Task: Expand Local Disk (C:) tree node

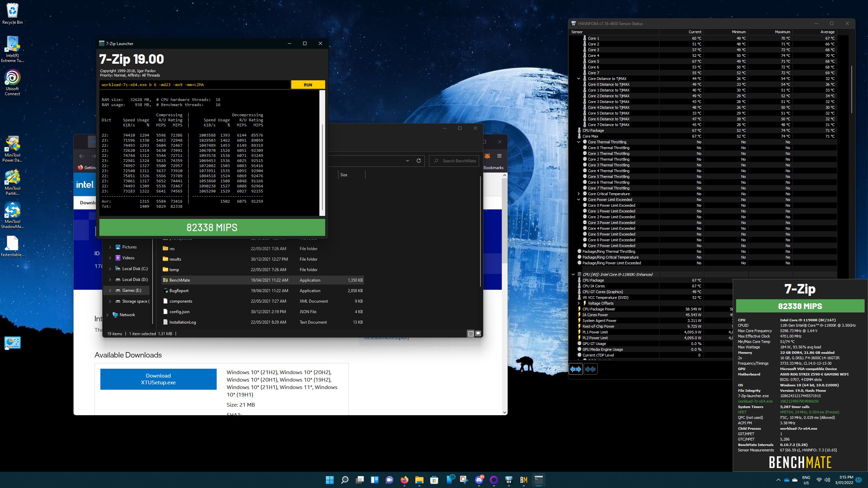Action: tap(110, 269)
